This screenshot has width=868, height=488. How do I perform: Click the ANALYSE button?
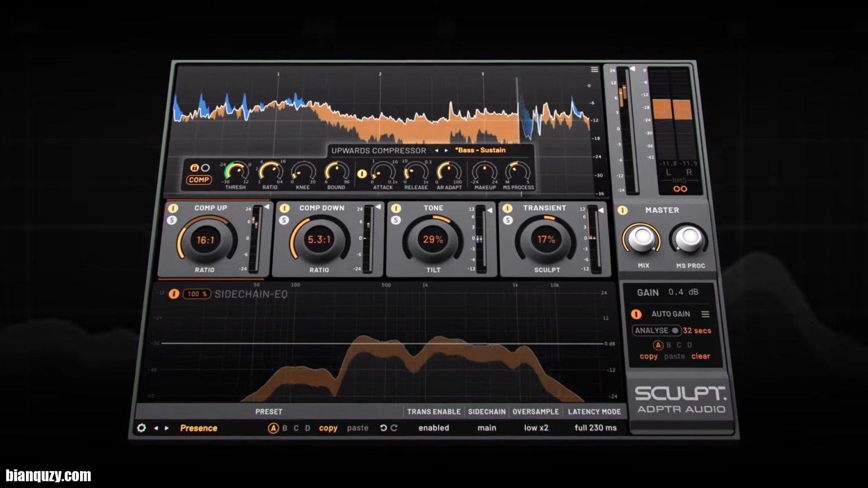(x=656, y=331)
